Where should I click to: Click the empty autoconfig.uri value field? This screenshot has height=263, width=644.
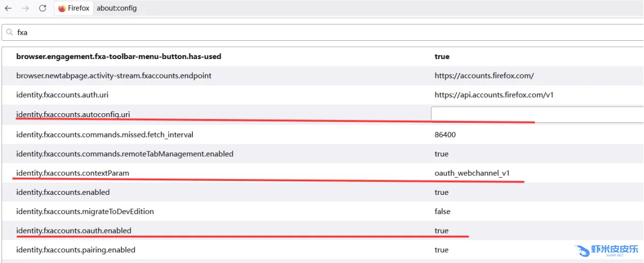coord(536,114)
